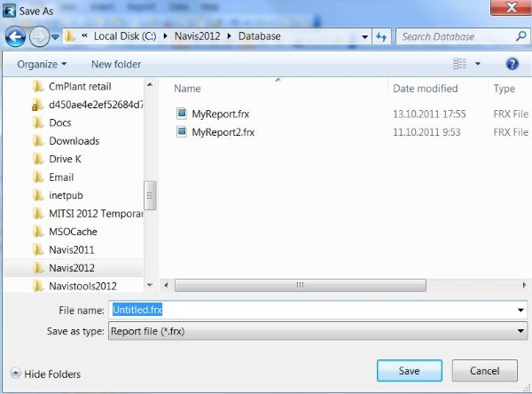Select the MyReport2.frx file
This screenshot has height=394, width=532.
tap(223, 132)
